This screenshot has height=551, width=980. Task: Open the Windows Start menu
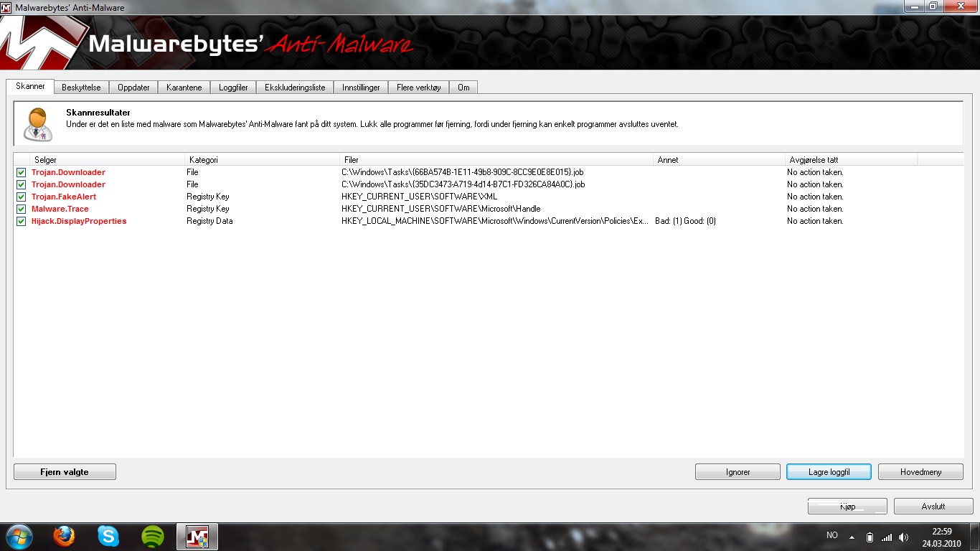coord(19,536)
